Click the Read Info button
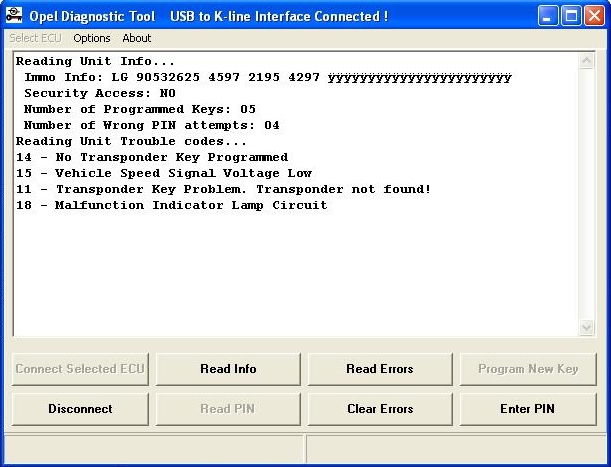The width and height of the screenshot is (611, 467). click(228, 369)
